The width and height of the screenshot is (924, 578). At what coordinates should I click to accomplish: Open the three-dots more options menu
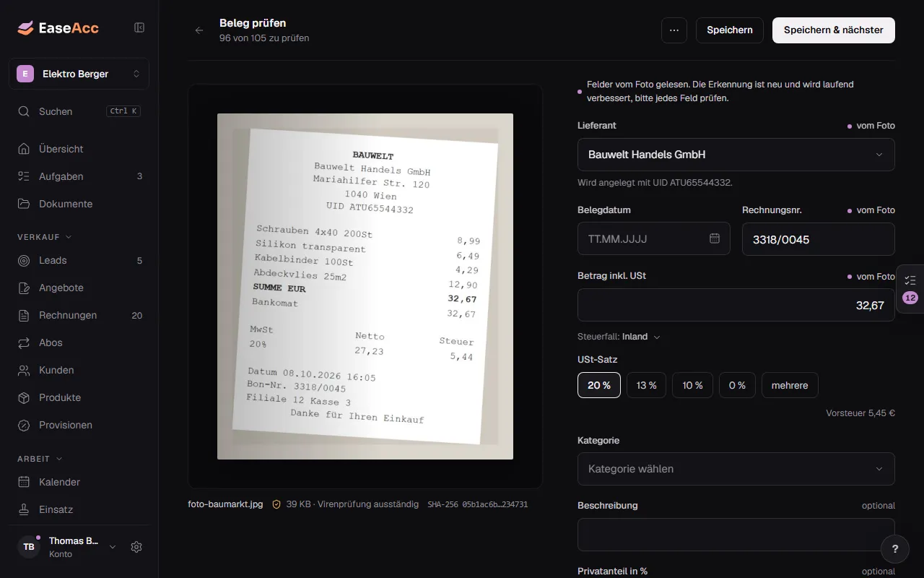coord(674,30)
